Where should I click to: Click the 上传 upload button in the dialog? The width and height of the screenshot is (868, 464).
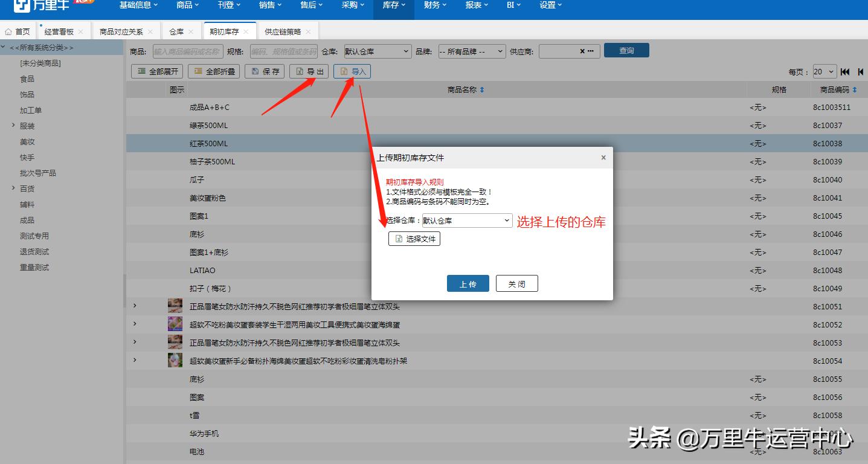pyautogui.click(x=468, y=283)
